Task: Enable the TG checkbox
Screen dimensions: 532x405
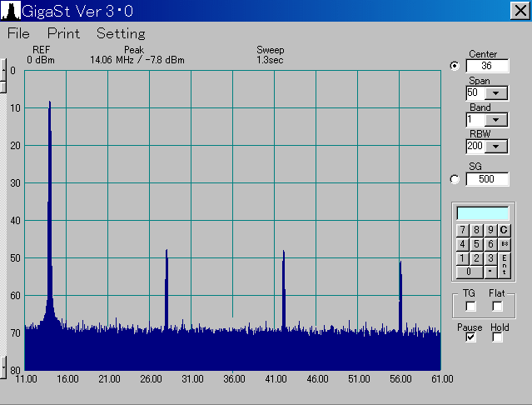Action: (x=470, y=307)
